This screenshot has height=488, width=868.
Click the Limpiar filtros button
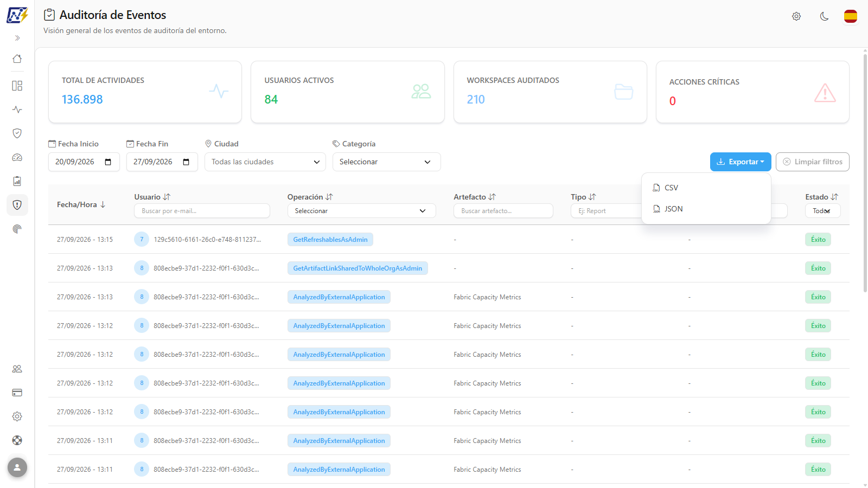(x=813, y=162)
